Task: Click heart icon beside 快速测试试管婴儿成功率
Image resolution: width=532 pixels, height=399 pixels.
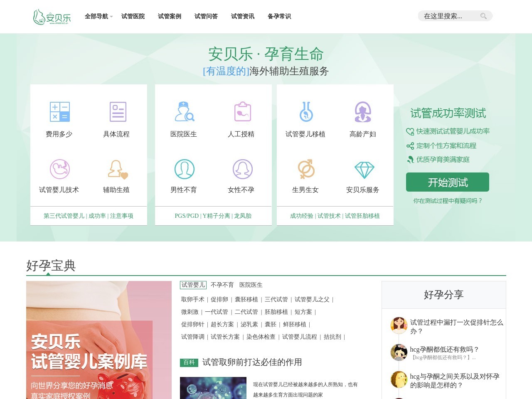Action: pos(410,132)
